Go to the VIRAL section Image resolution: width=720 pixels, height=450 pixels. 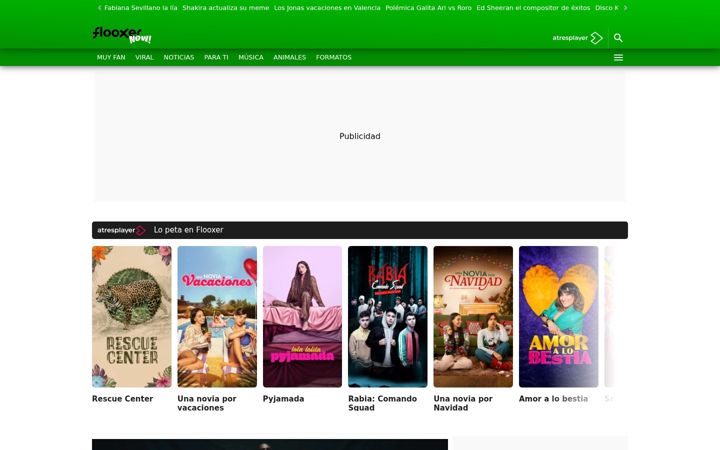coord(144,57)
